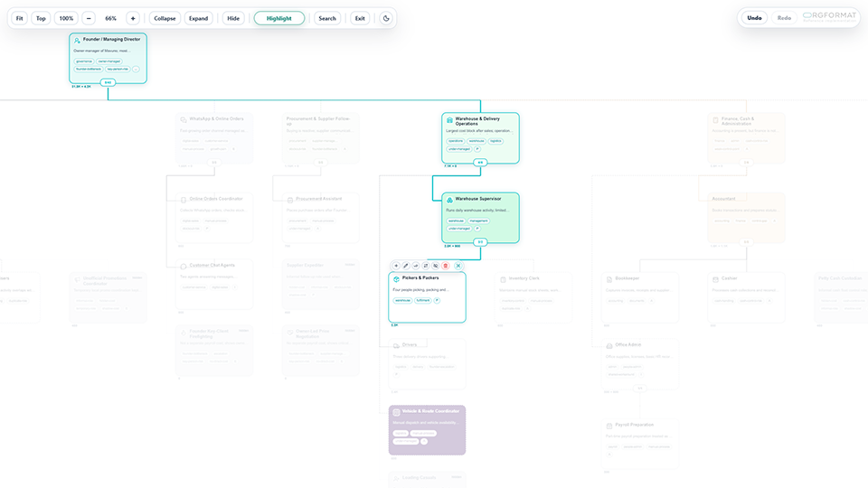Collapse Warehouse & Delivery Operations count badge
Screen dimensions: 868x488
point(480,162)
